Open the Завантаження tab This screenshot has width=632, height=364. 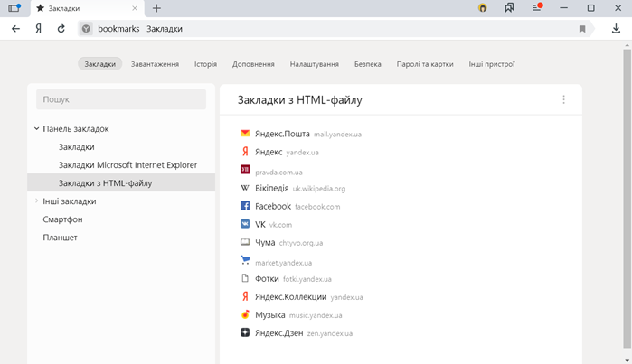coord(155,64)
